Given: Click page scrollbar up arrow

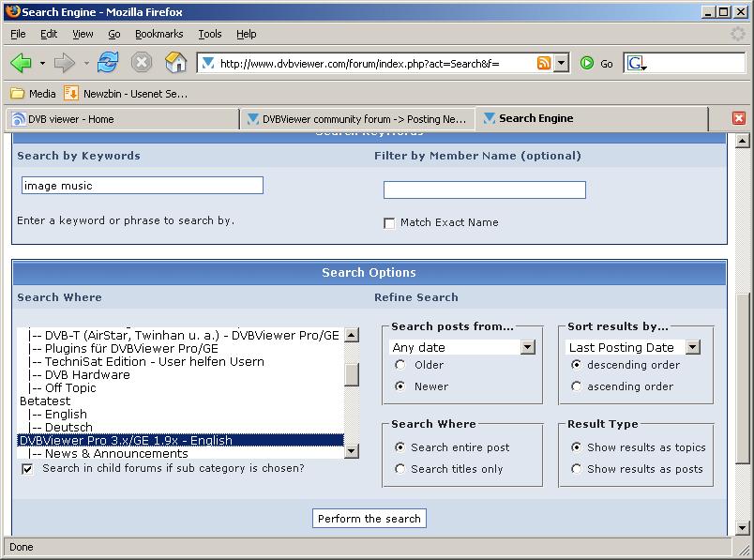Looking at the screenshot, I should pyautogui.click(x=743, y=141).
